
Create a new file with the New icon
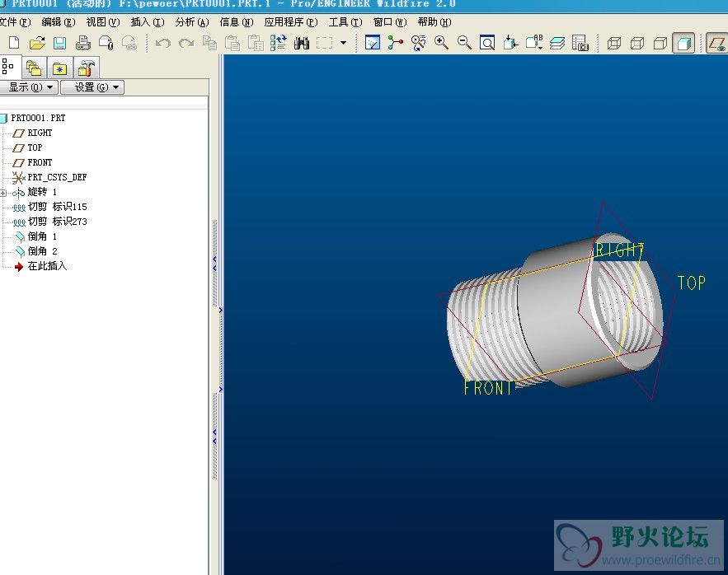[14, 43]
